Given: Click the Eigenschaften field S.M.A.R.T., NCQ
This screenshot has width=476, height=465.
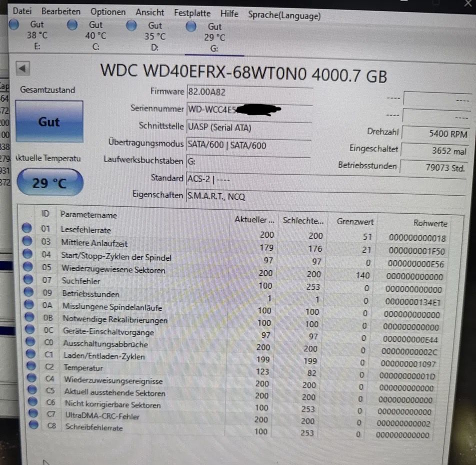Looking at the screenshot, I should [x=325, y=197].
